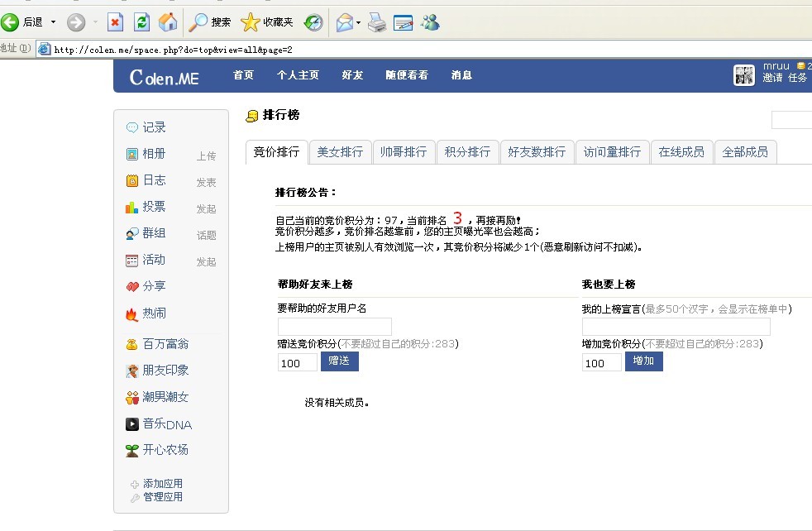812x531 pixels.
Task: Expand the Mail icon dropdown arrow
Action: coord(358,23)
